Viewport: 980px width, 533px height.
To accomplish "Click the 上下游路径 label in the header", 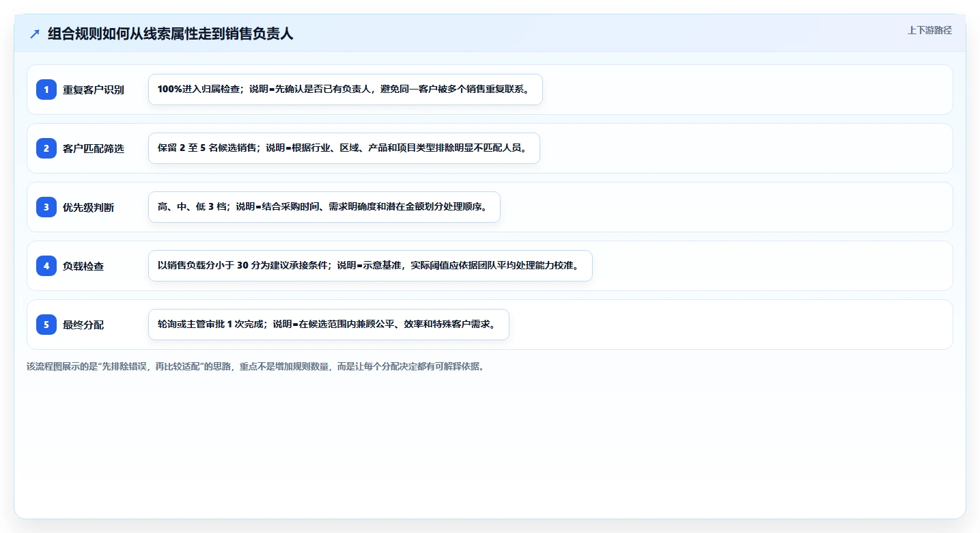I will coord(929,30).
